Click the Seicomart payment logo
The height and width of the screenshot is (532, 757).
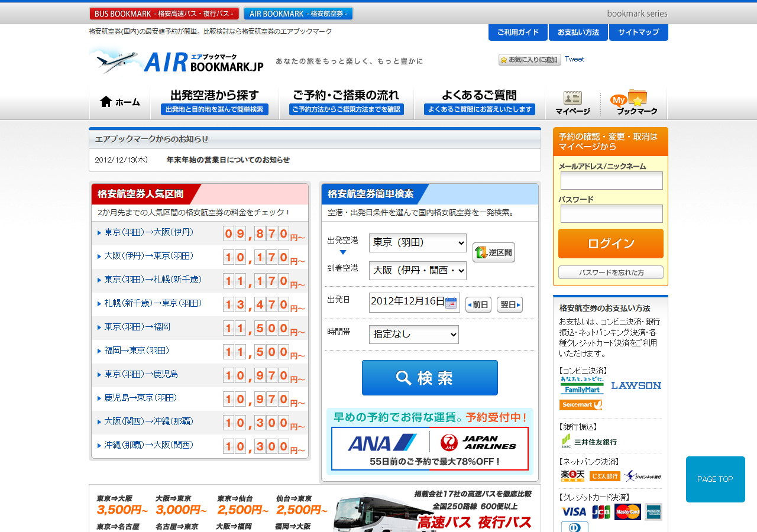click(581, 405)
